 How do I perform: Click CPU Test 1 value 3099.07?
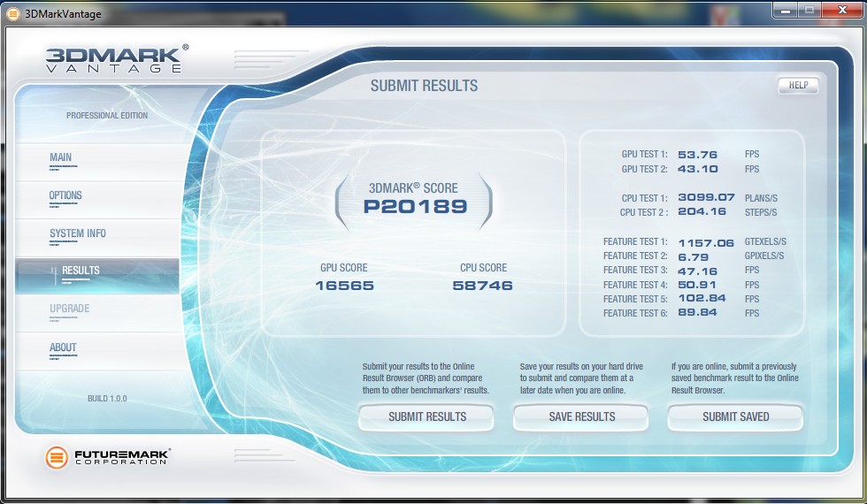coord(706,197)
